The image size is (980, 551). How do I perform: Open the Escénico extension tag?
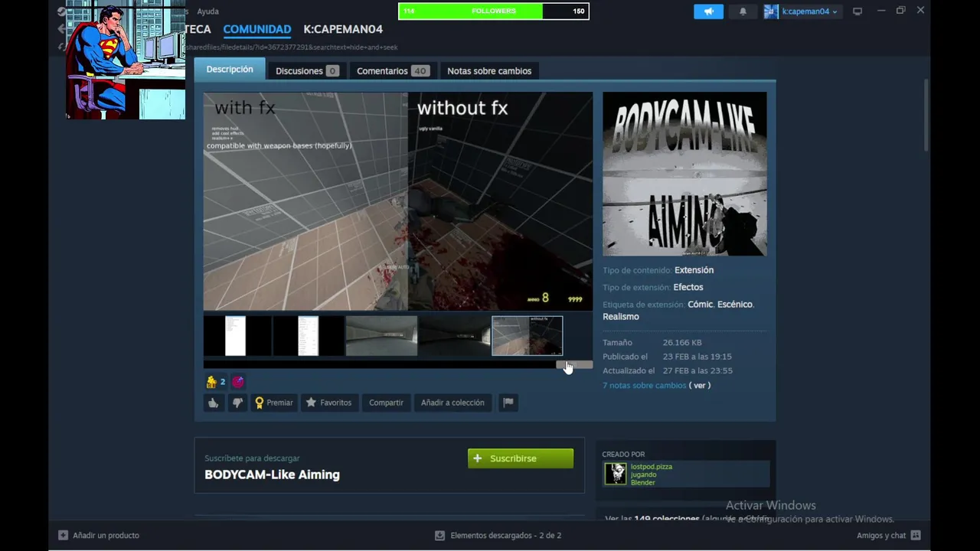click(735, 305)
